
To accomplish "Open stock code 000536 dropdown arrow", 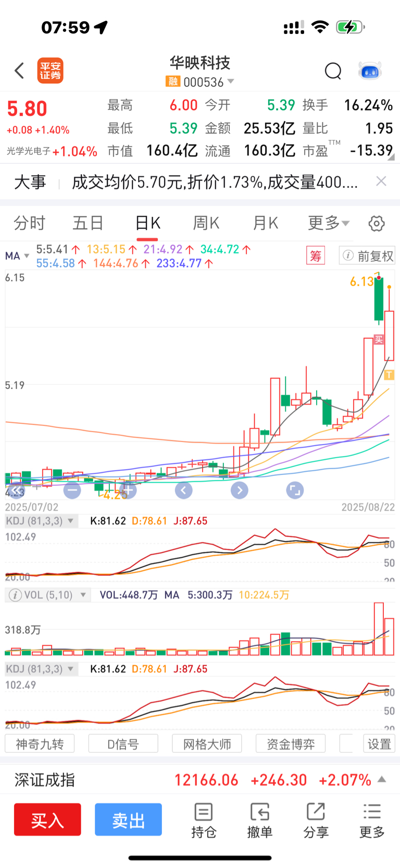I will 231,81.
